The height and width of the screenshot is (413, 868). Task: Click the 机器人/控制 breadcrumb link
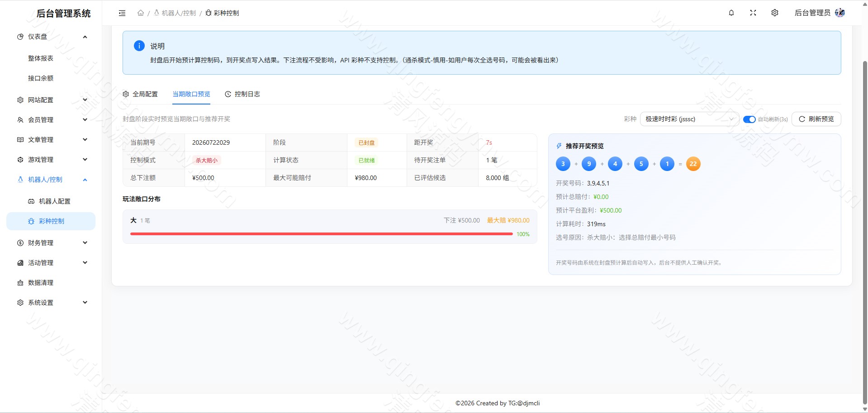pos(175,13)
